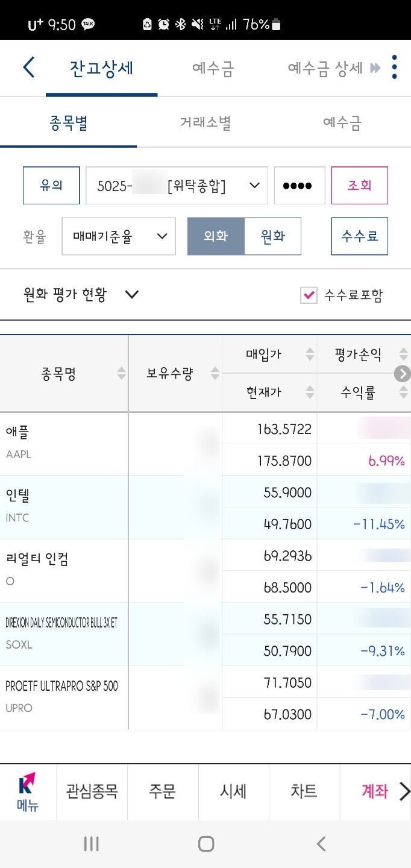Tap the 조회 search button
Image resolution: width=411 pixels, height=868 pixels.
[359, 186]
